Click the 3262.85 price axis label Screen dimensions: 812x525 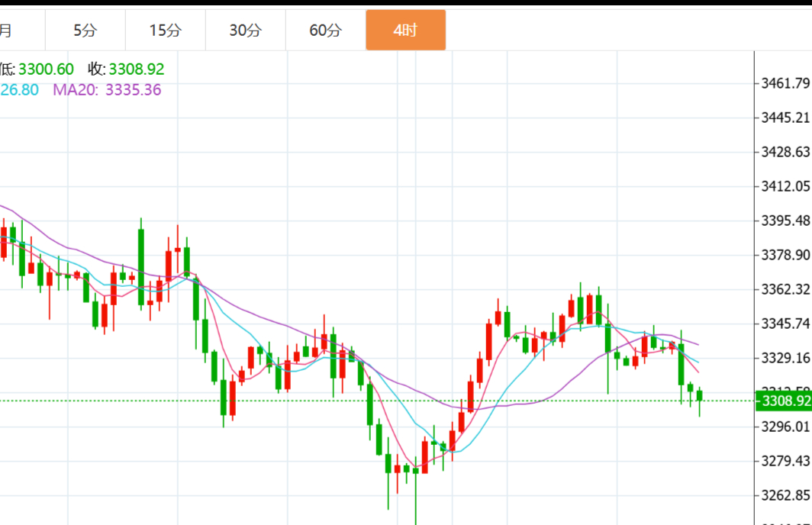(x=785, y=495)
